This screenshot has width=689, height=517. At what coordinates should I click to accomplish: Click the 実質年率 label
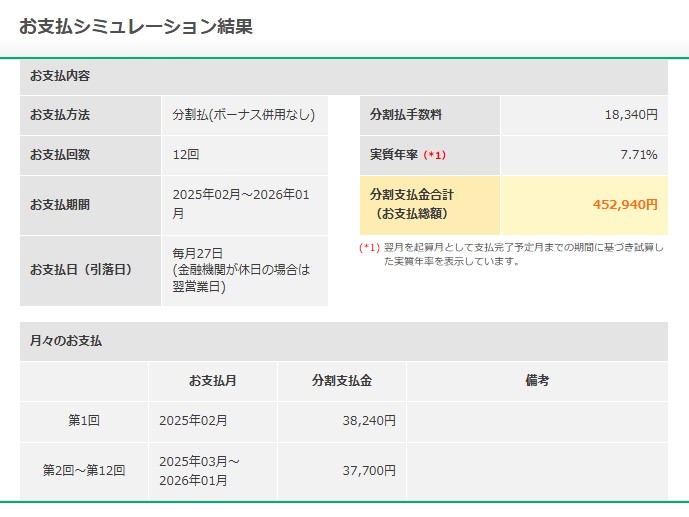(x=394, y=155)
